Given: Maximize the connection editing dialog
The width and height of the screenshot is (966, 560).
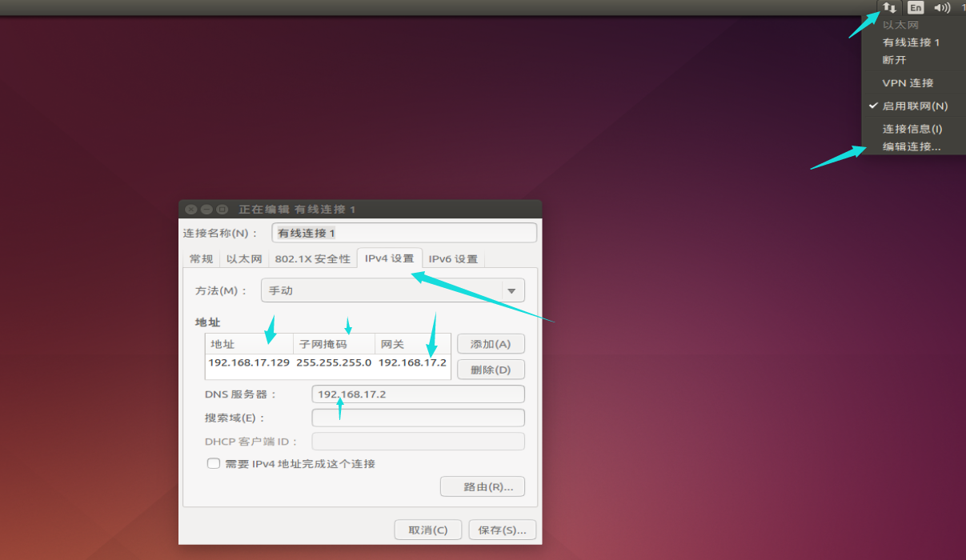Looking at the screenshot, I should coord(222,209).
